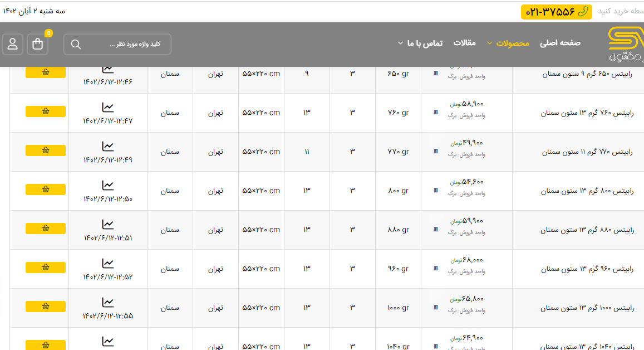Add 880 gr rabitz to cart

pos(46,229)
